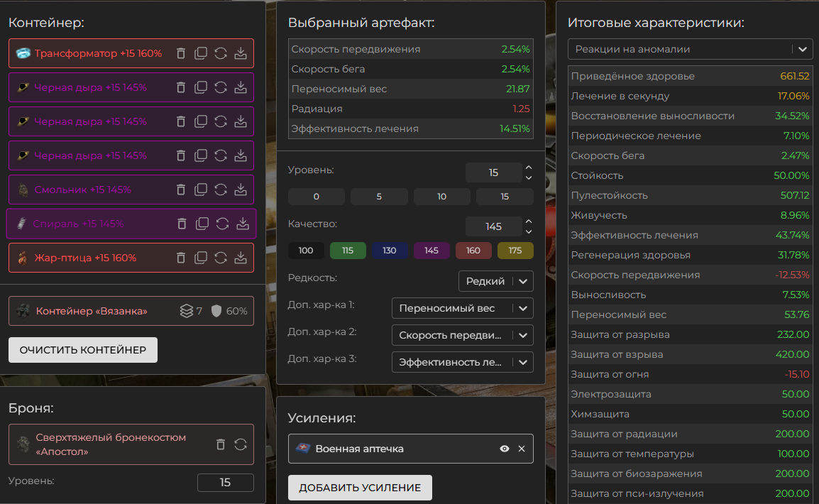Delete the Трансформатор artifact with trash icon
This screenshot has height=504, width=819.
(181, 53)
